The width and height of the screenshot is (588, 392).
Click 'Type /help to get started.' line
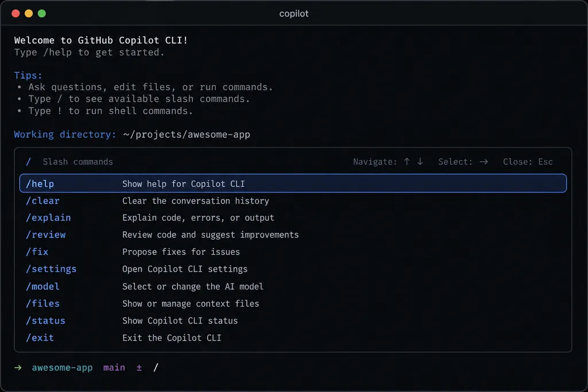click(89, 52)
